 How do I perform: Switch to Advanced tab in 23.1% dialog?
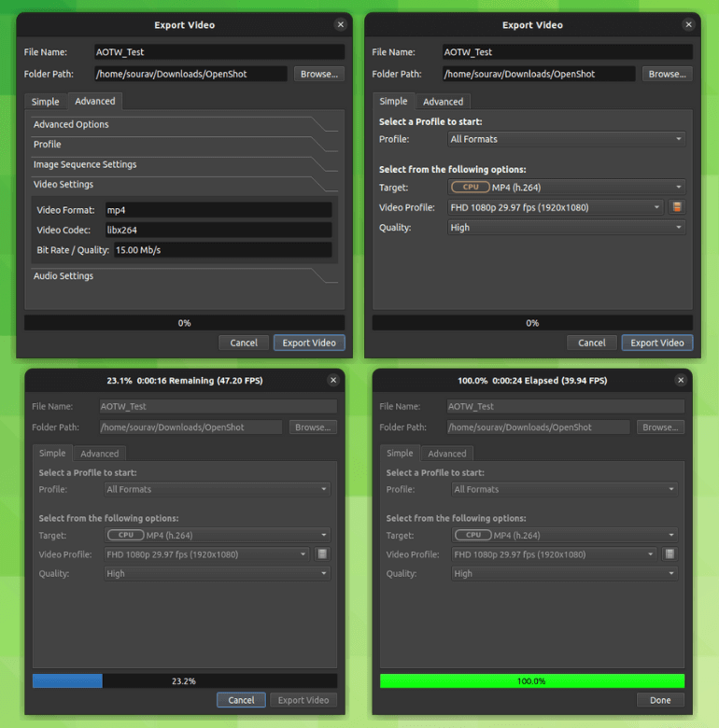pyautogui.click(x=99, y=454)
